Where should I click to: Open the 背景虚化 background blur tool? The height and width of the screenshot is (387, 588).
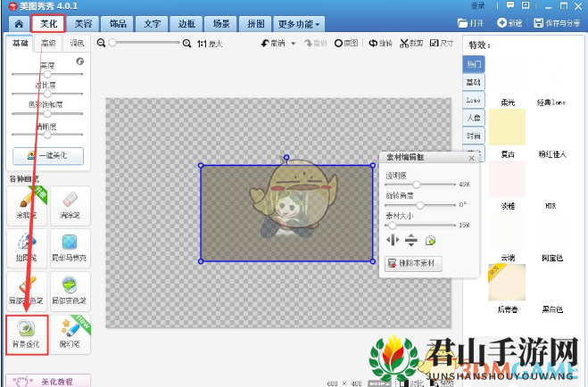[27, 334]
